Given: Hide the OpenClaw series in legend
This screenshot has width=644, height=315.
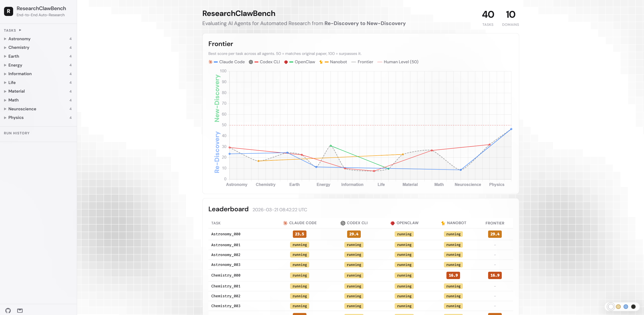Looking at the screenshot, I should [x=305, y=62].
